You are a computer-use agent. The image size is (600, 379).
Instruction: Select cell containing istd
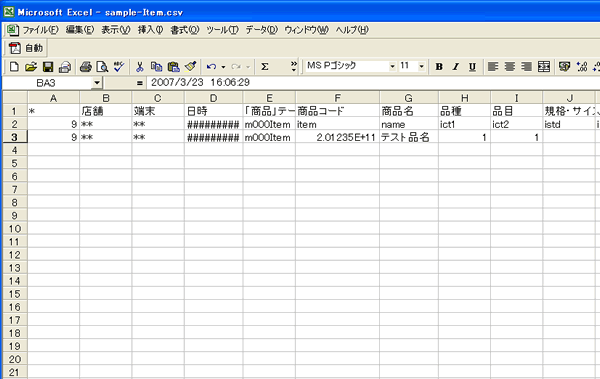tap(569, 124)
